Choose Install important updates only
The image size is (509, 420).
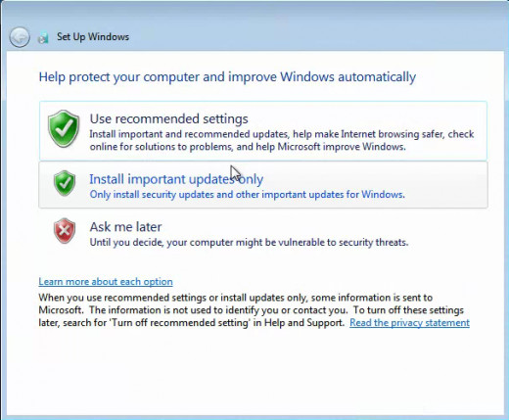pyautogui.click(x=263, y=185)
